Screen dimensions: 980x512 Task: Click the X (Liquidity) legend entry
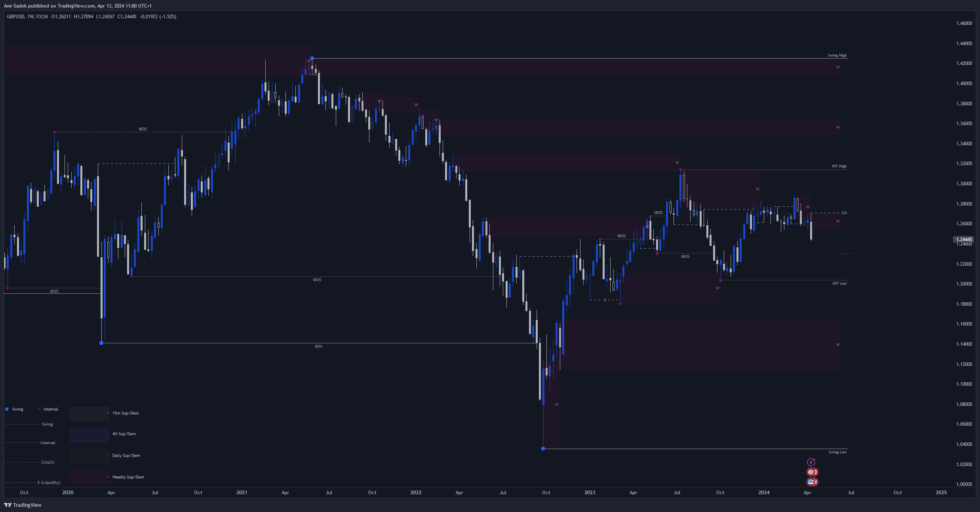click(x=49, y=483)
